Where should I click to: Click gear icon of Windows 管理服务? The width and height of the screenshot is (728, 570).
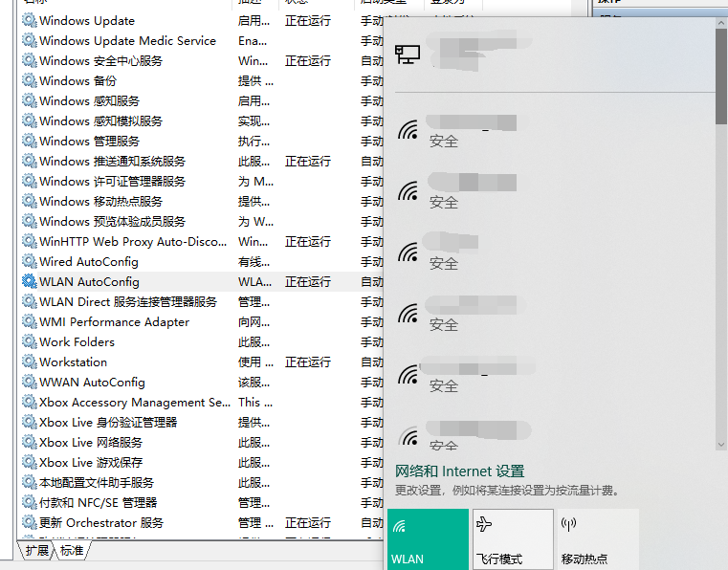click(30, 141)
